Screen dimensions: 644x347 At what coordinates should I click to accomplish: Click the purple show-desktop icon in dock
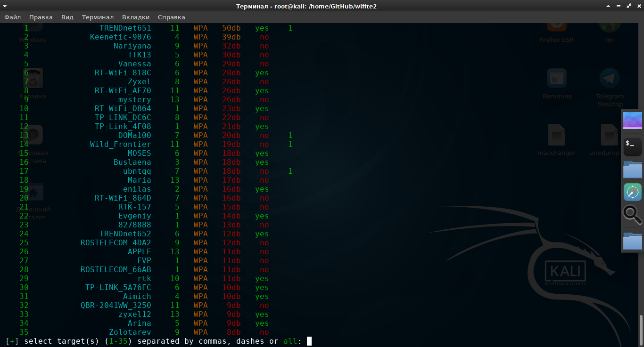click(x=632, y=120)
